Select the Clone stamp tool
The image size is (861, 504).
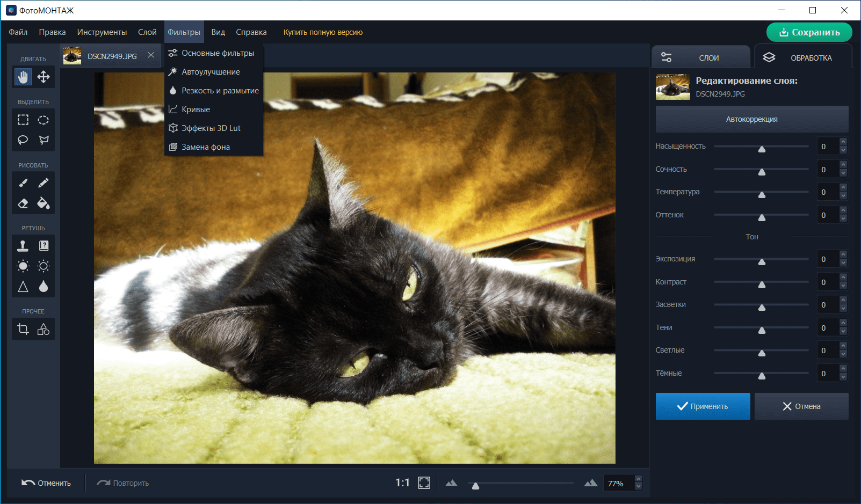23,246
